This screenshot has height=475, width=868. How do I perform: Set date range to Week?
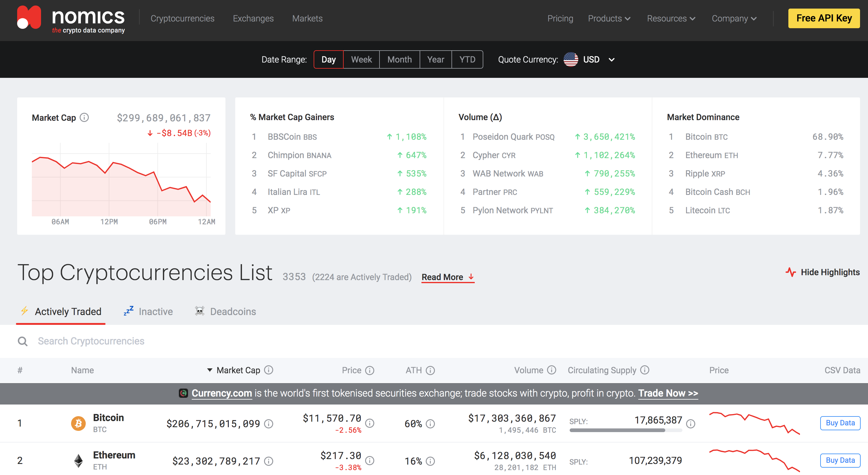[361, 60]
